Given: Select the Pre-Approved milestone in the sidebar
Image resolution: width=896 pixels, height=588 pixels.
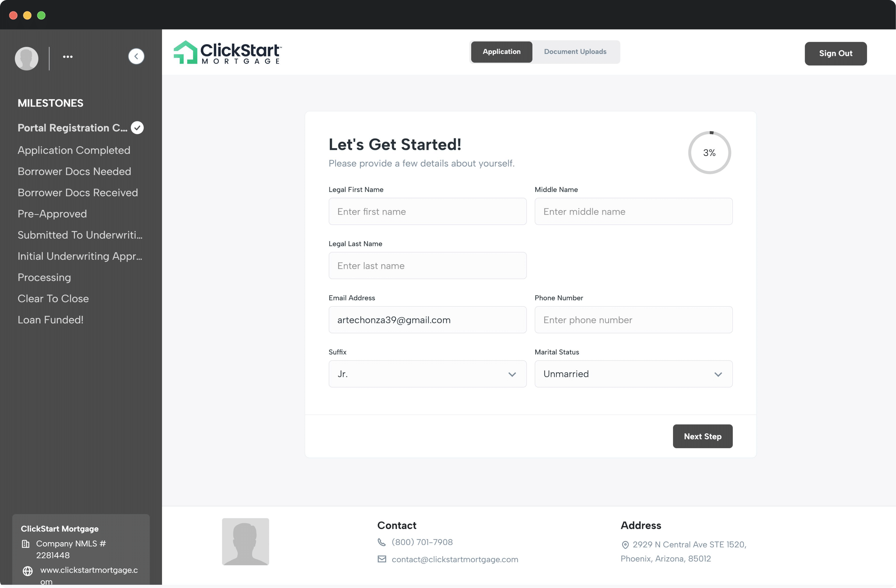Looking at the screenshot, I should point(52,213).
